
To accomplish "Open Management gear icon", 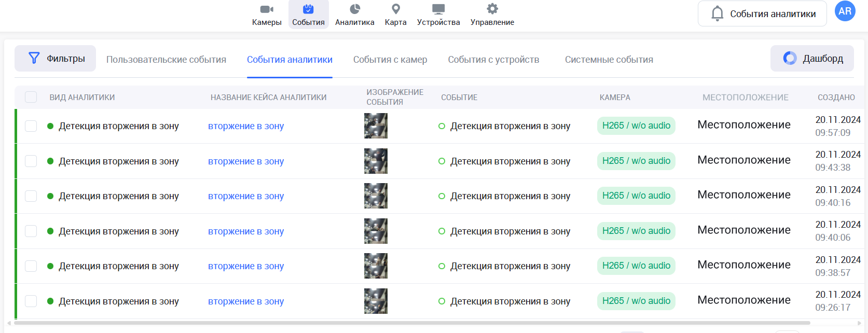I will click(492, 9).
